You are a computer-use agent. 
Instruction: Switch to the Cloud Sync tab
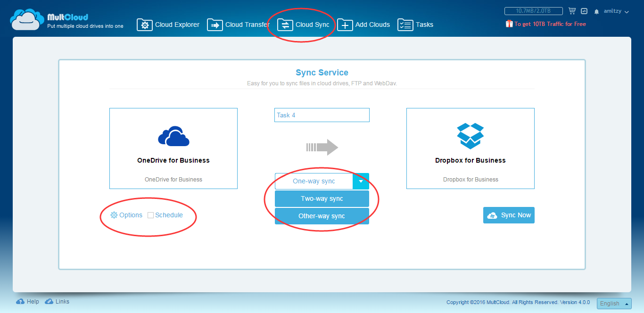(303, 25)
